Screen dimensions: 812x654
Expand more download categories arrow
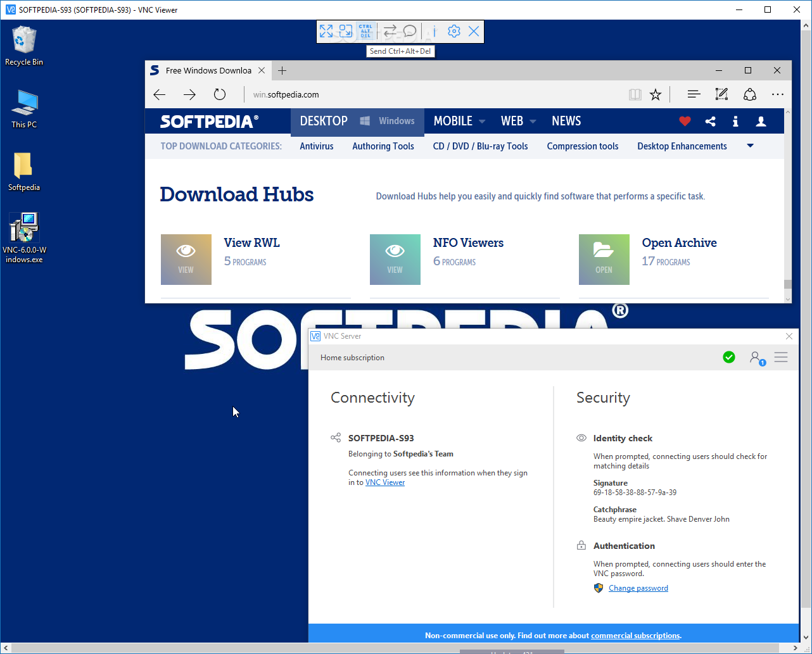pos(751,146)
